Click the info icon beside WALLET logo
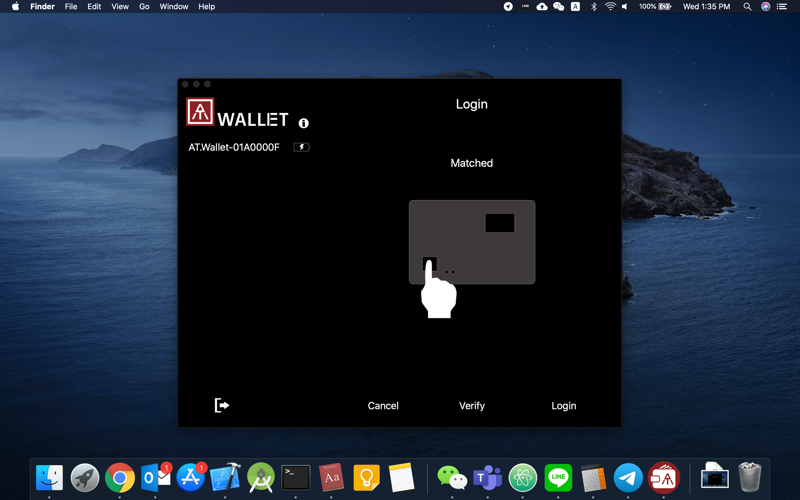Screen dimensions: 800x500 click(x=303, y=123)
